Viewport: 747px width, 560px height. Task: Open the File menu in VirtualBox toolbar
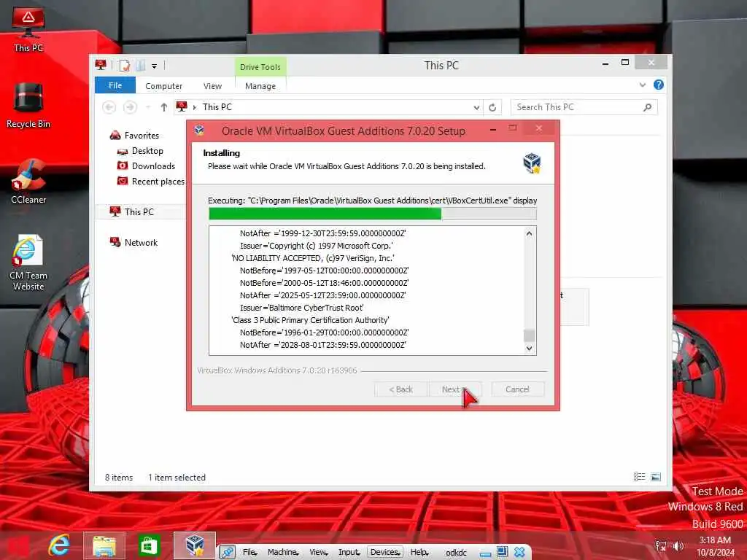(250, 553)
